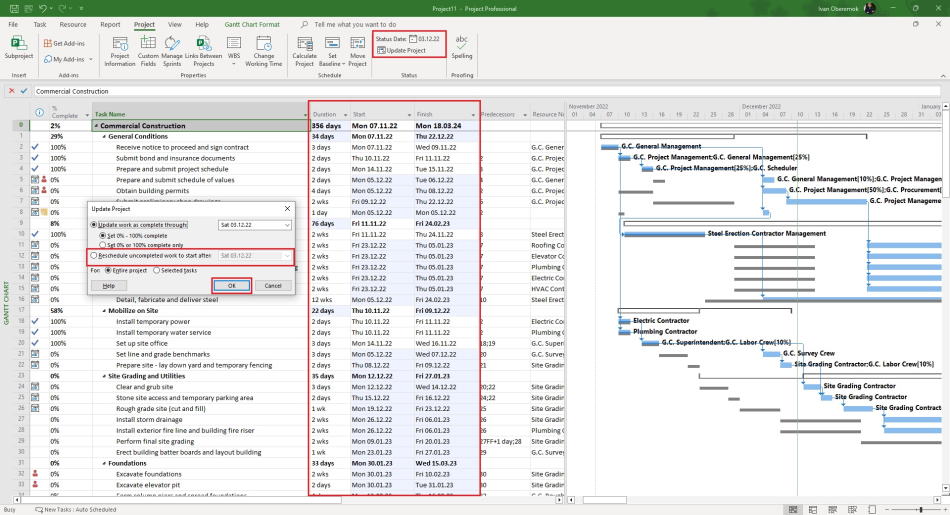Click Move Project icon
The width and height of the screenshot is (950, 515).
tap(357, 51)
